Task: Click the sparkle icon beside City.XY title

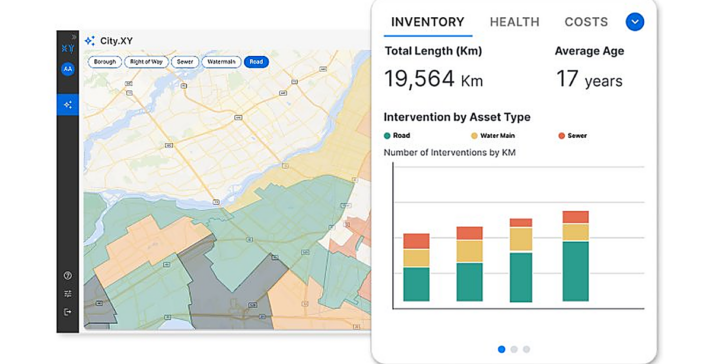Action: pyautogui.click(x=90, y=41)
